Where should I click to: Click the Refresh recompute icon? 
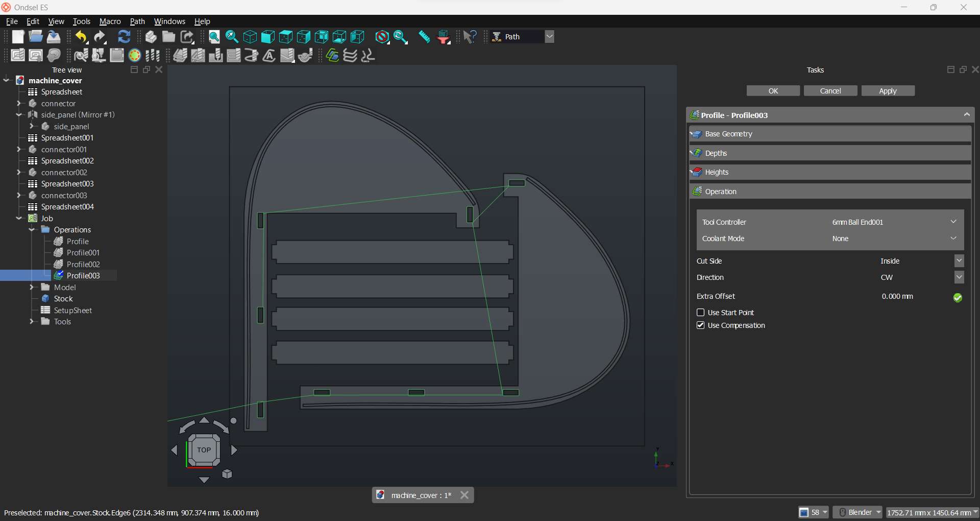(x=124, y=37)
